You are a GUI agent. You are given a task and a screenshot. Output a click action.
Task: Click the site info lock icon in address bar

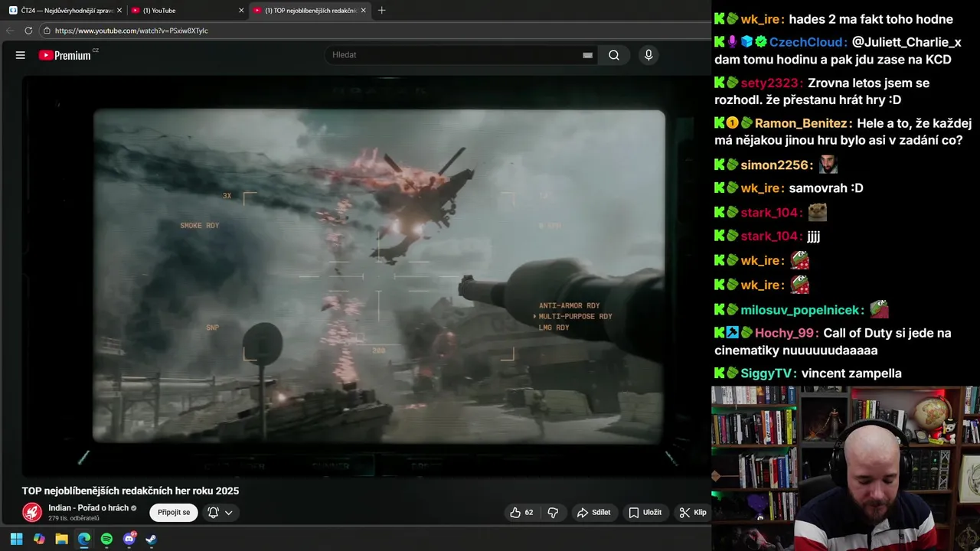click(x=47, y=31)
